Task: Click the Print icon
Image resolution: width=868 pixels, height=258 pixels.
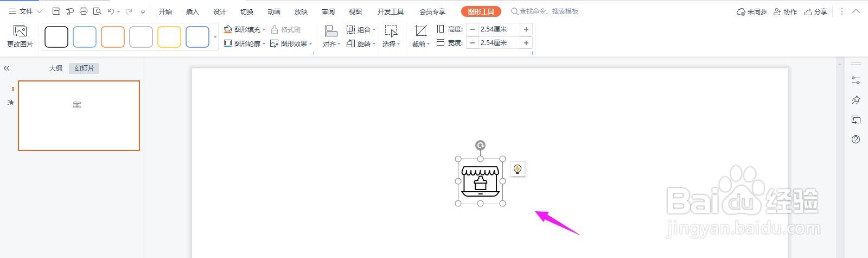Action: point(84,11)
